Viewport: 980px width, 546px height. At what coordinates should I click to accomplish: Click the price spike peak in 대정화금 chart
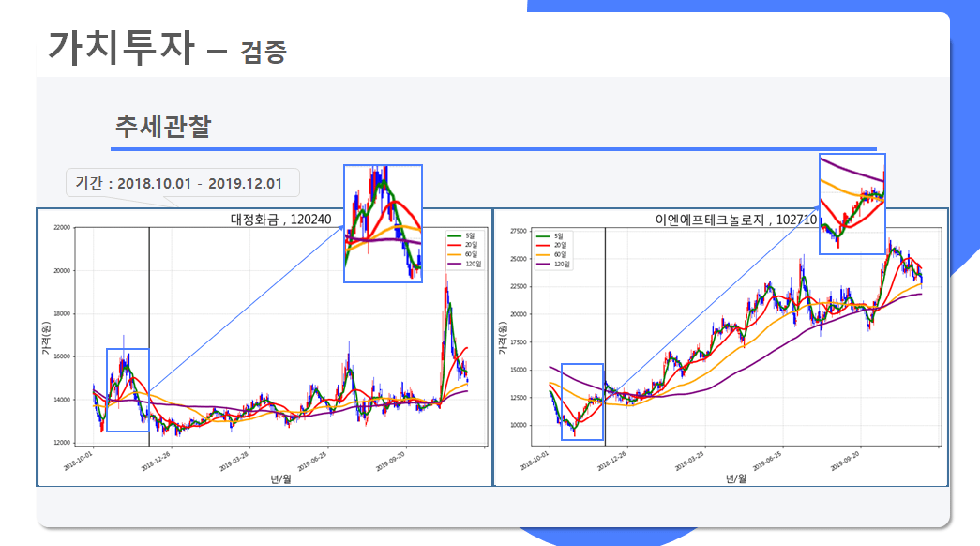tap(446, 285)
